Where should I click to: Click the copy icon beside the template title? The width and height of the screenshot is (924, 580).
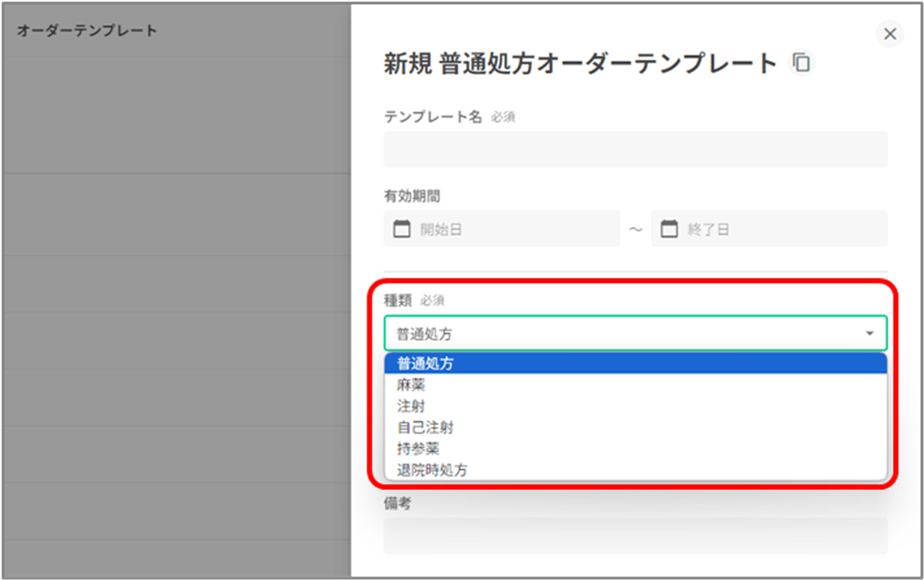tap(802, 63)
